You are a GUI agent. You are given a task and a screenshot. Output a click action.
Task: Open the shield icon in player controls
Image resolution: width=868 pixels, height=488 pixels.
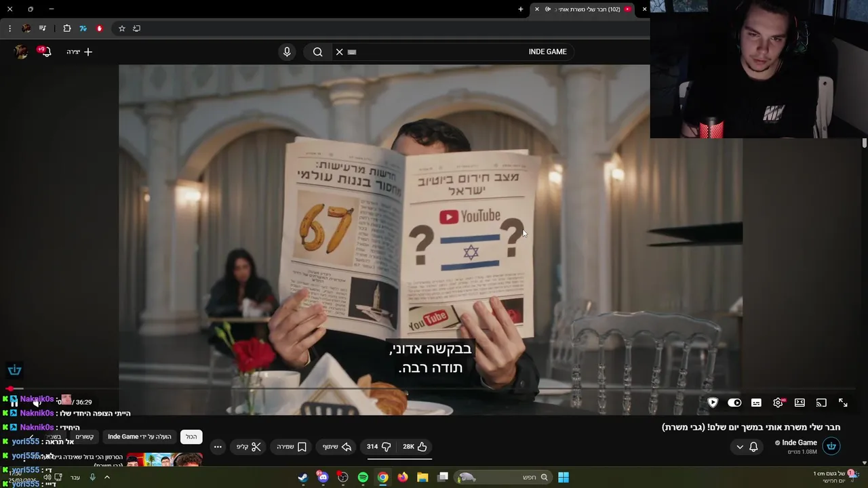pyautogui.click(x=713, y=403)
